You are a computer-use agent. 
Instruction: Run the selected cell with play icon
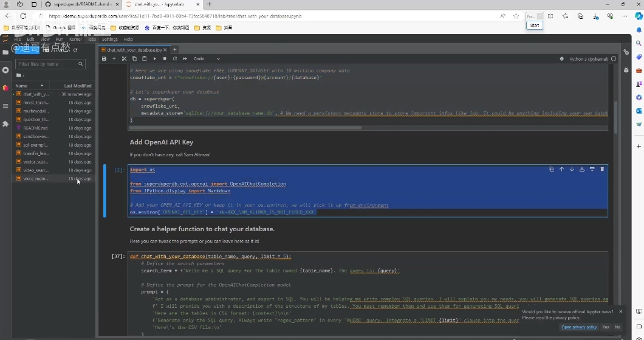click(154, 59)
